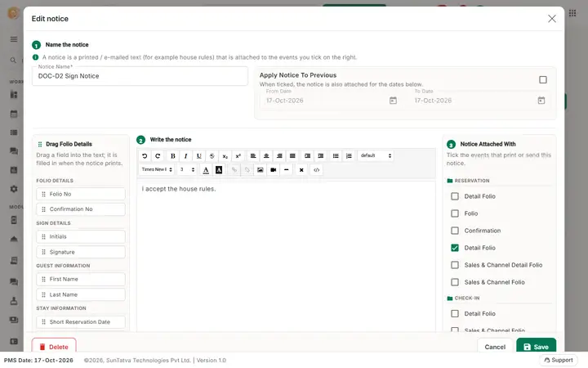The width and height of the screenshot is (588, 368).
Task: Redo the last edit in the notice editor
Action: [x=158, y=156]
